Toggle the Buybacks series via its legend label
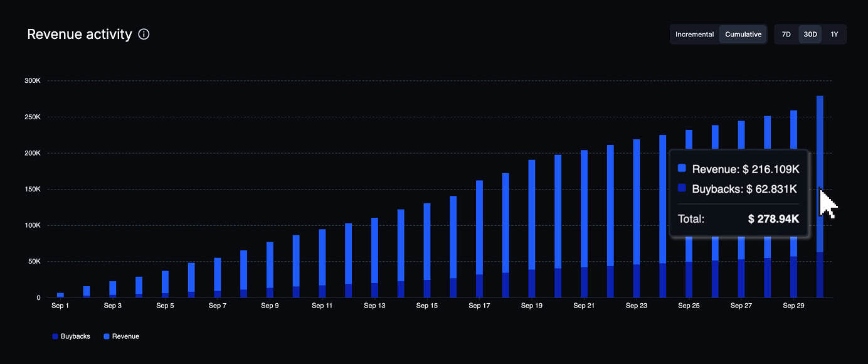 click(x=75, y=336)
